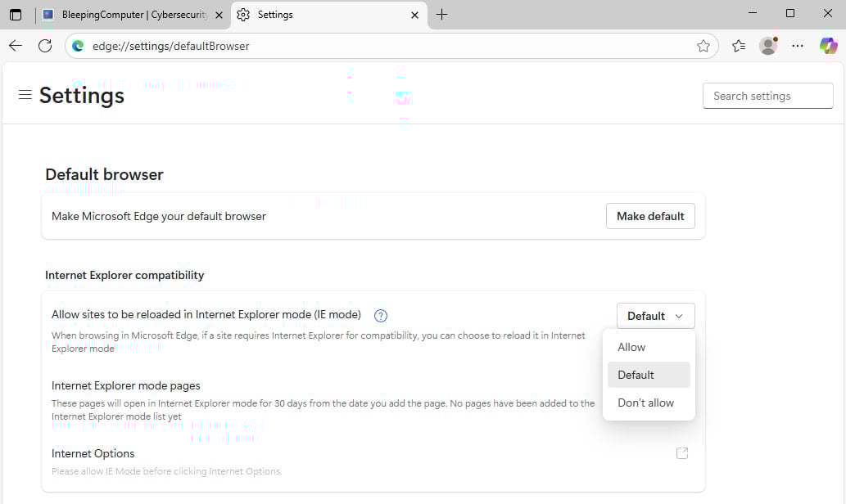Screen dimensions: 846x504
Task: Focus the Search settings field
Action: point(767,96)
